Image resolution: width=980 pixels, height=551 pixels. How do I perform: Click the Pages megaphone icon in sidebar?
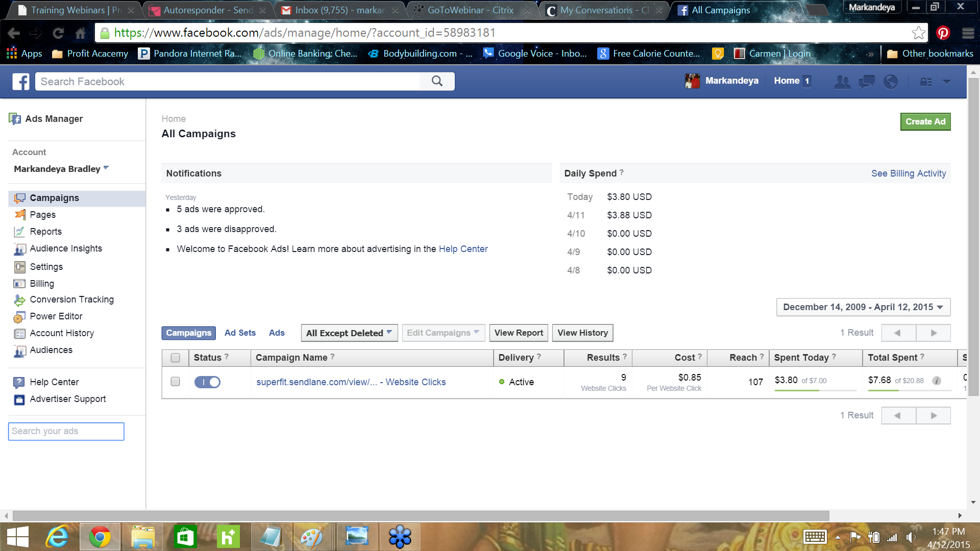coord(20,215)
